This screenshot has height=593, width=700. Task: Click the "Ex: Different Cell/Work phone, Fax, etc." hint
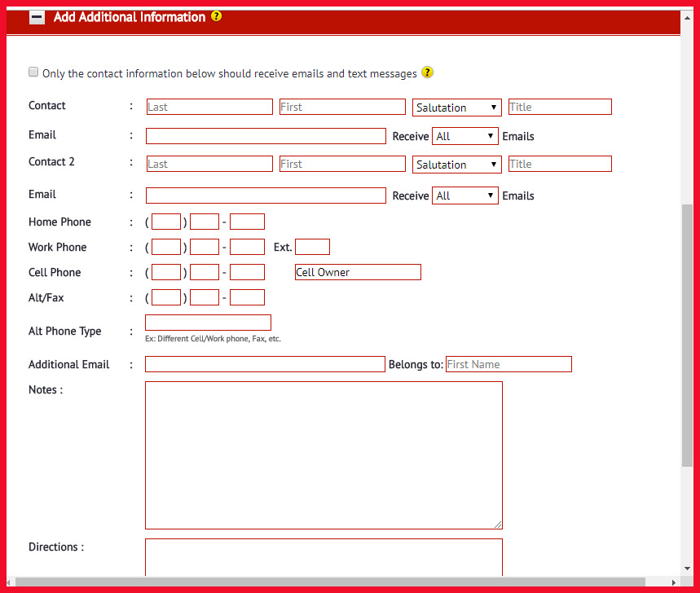coord(213,339)
